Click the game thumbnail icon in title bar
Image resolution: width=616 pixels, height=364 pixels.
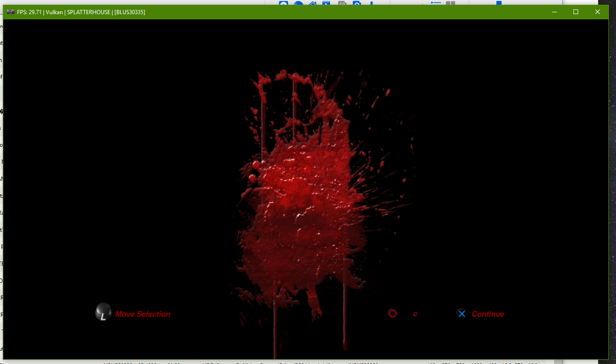(x=10, y=12)
